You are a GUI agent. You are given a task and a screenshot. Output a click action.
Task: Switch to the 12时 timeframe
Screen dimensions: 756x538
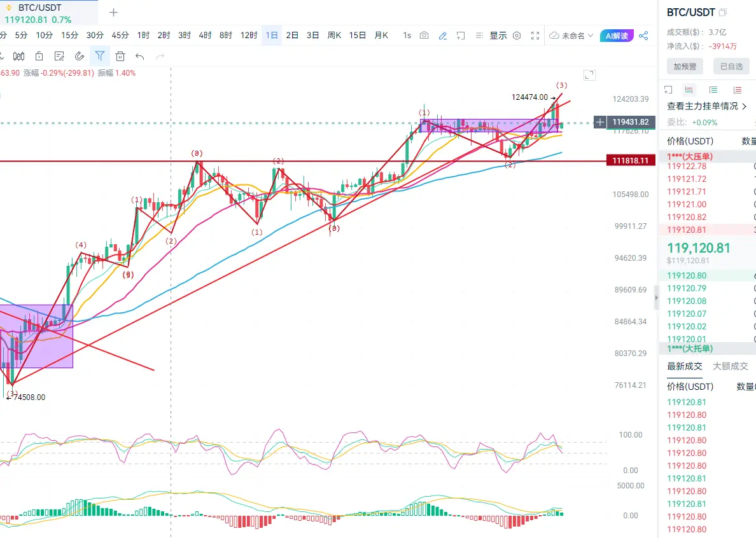coord(249,35)
